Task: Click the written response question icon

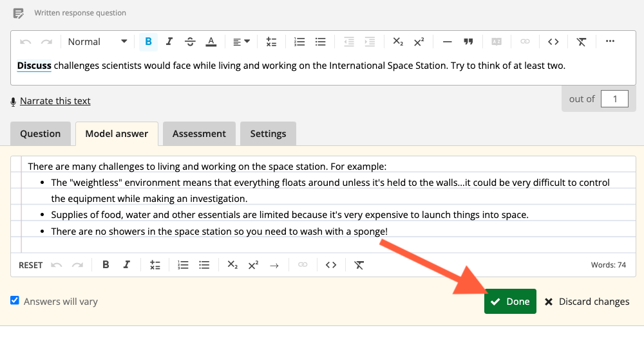Action: pos(19,13)
